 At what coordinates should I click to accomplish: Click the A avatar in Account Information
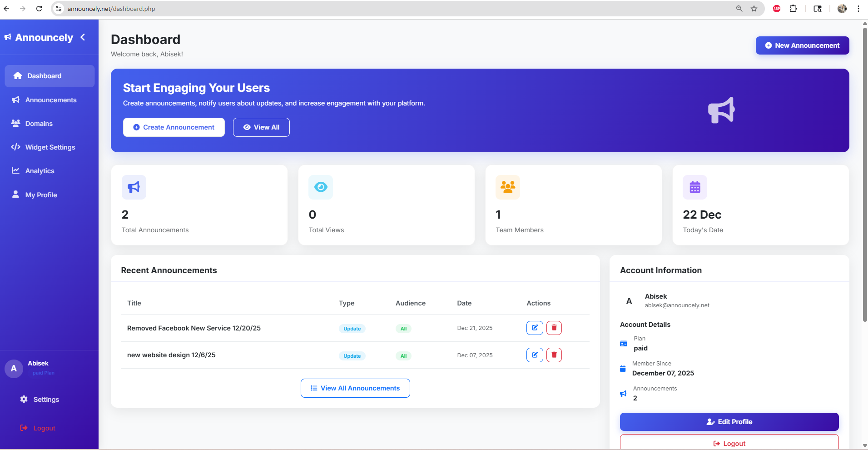pos(629,301)
